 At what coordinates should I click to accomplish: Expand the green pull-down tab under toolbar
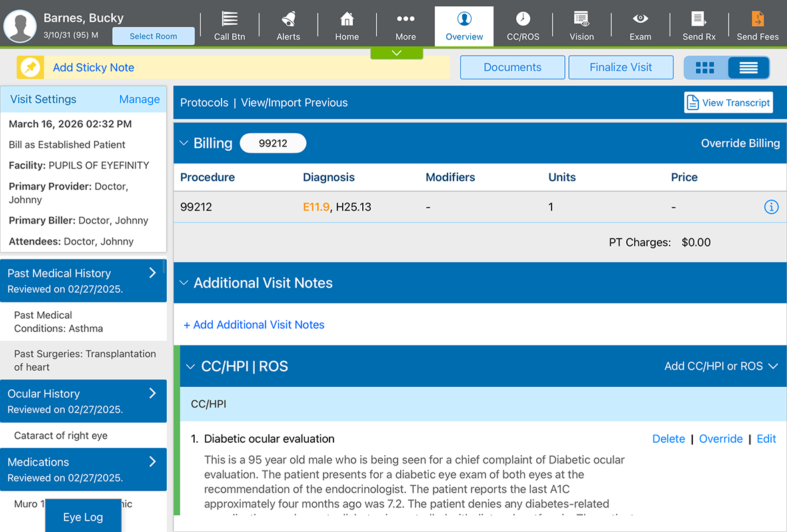click(x=397, y=53)
